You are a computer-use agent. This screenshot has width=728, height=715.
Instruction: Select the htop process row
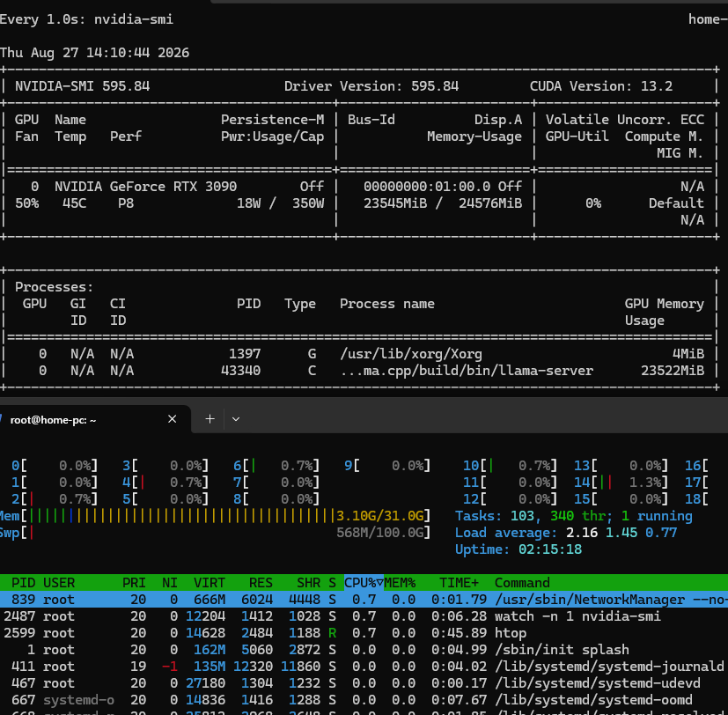click(364, 632)
